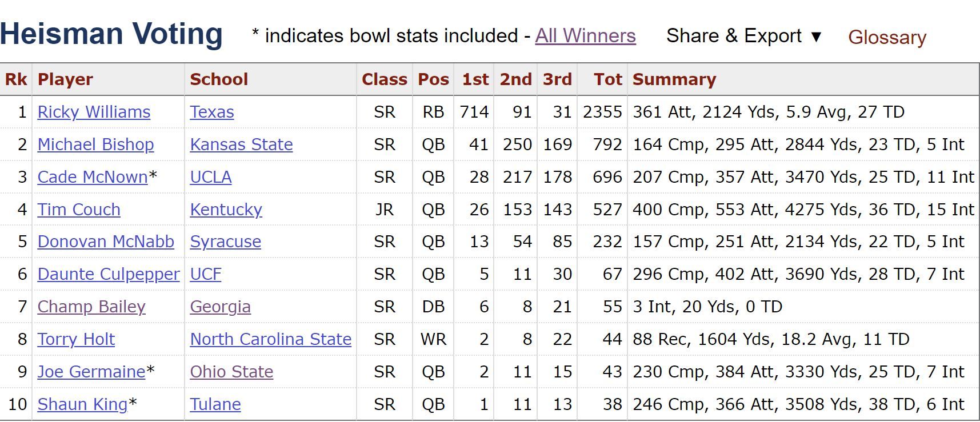Open Daunte Culpepper player link
The height and width of the screenshot is (422, 980).
point(109,274)
